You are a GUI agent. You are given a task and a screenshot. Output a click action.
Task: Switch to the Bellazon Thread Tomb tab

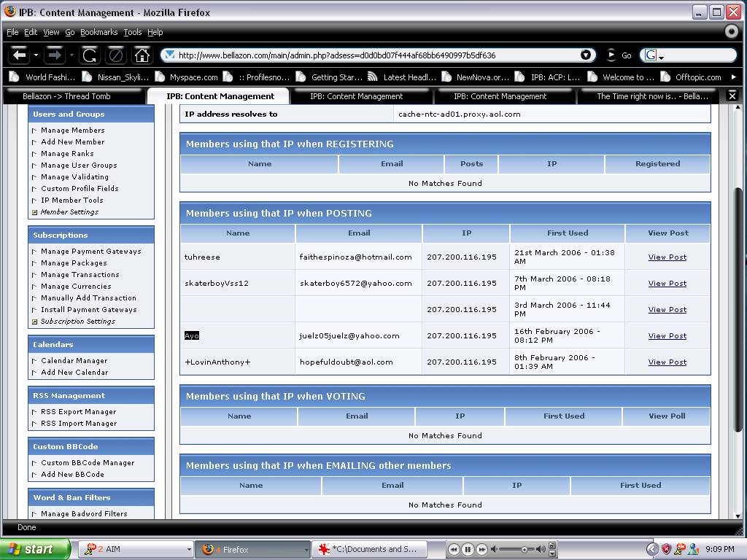(x=66, y=96)
